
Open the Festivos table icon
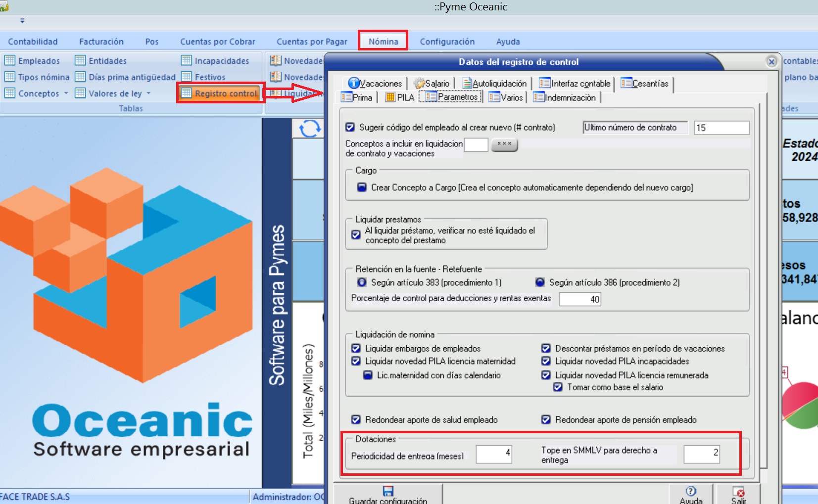coord(186,77)
